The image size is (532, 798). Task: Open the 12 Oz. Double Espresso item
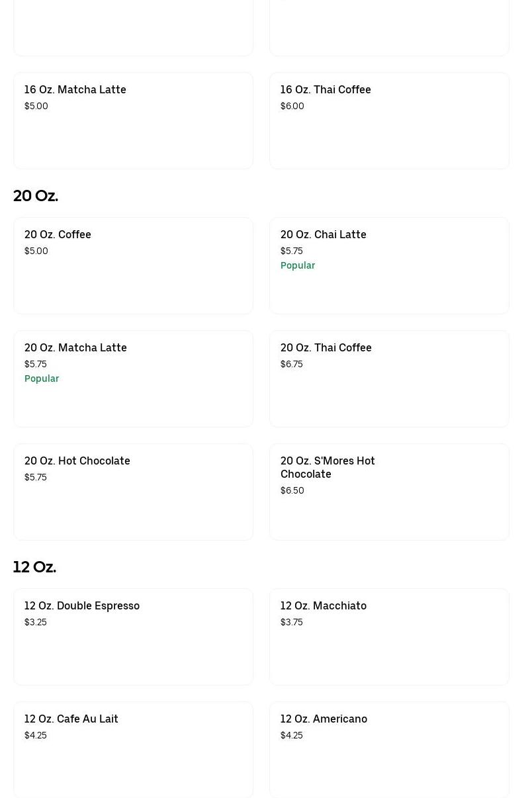click(133, 637)
